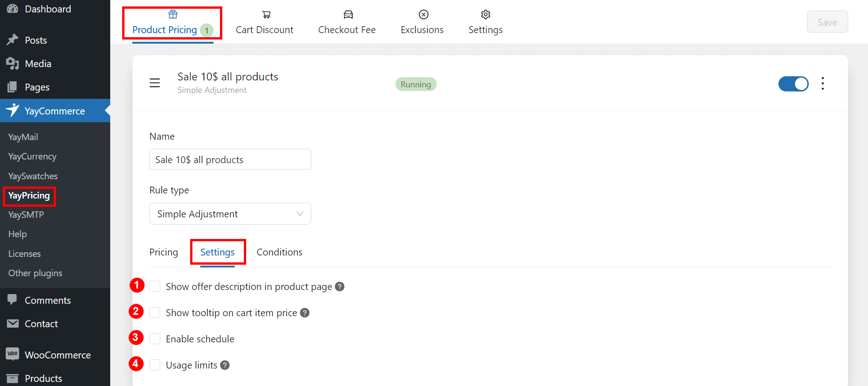
Task: Open the Checkout Fee tab
Action: click(347, 23)
